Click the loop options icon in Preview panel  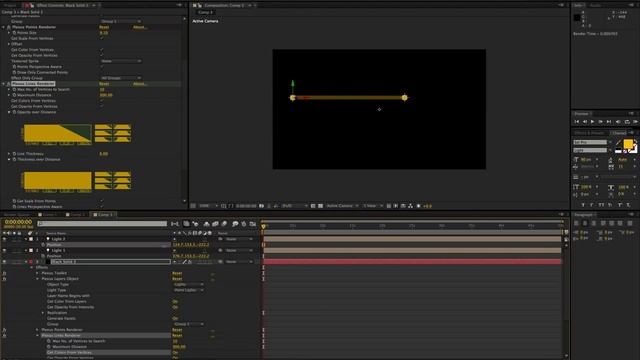click(x=627, y=122)
